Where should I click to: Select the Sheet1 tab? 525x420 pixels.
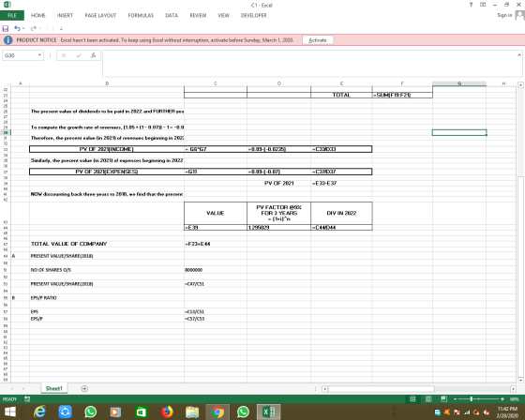[x=54, y=388]
